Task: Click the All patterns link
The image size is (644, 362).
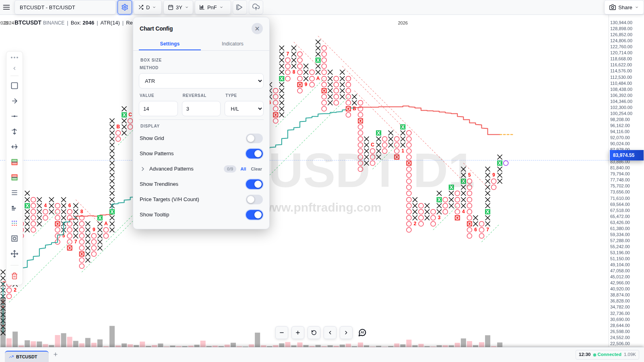Action: coord(244,169)
